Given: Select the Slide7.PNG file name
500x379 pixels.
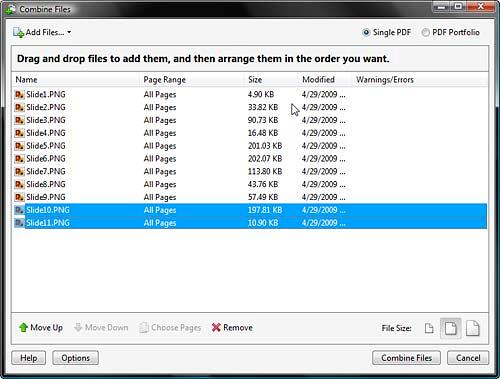Looking at the screenshot, I should pyautogui.click(x=46, y=172).
